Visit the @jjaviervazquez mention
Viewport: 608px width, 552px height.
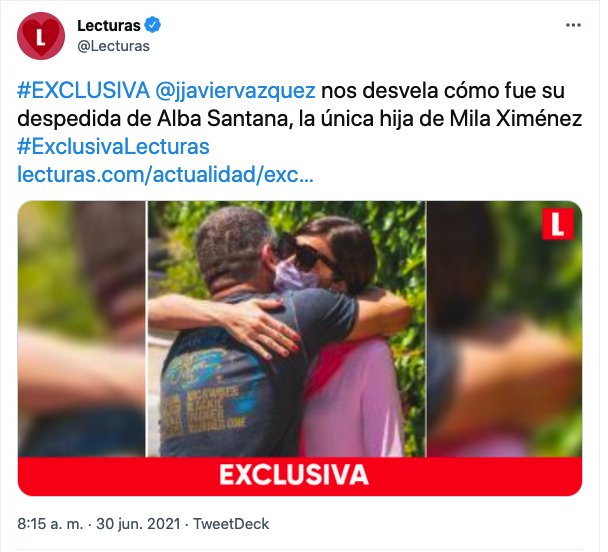pyautogui.click(x=235, y=91)
